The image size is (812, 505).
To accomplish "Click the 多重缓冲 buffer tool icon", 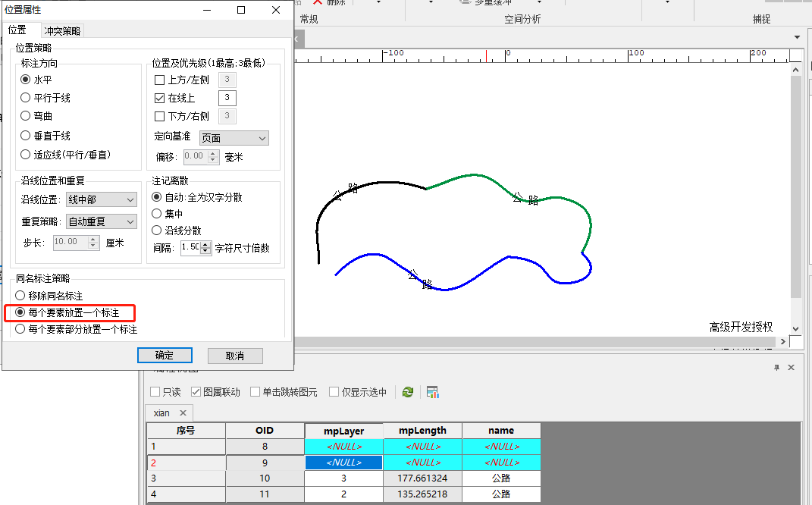I will tap(465, 2).
